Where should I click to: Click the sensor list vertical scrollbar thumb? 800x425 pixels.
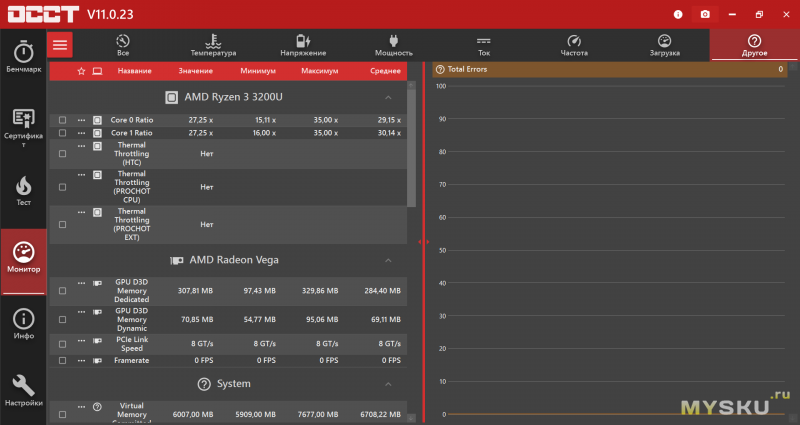coord(411,148)
